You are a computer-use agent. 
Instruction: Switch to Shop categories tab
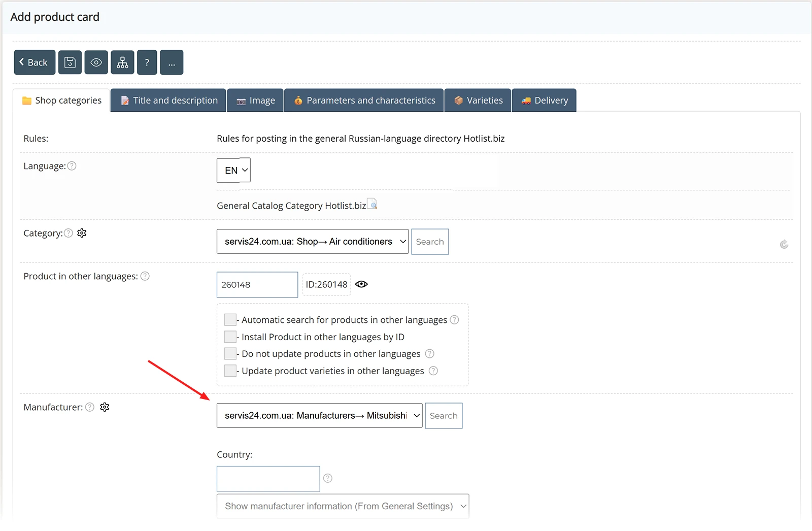(62, 101)
